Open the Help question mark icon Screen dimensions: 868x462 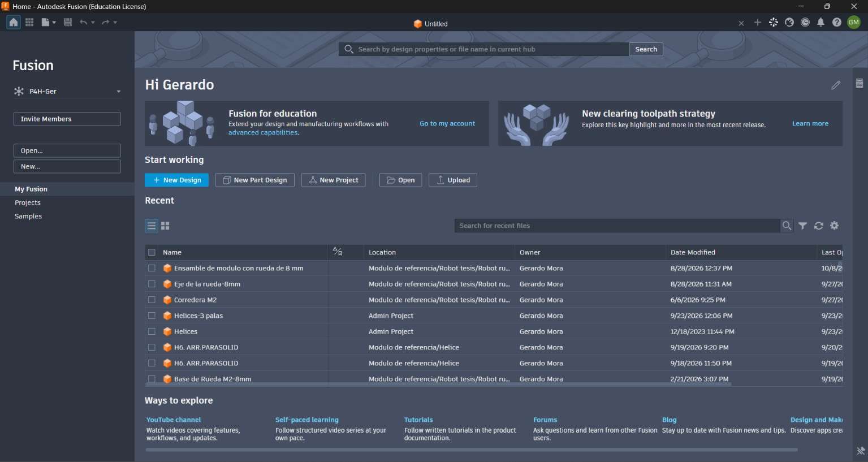tap(837, 23)
